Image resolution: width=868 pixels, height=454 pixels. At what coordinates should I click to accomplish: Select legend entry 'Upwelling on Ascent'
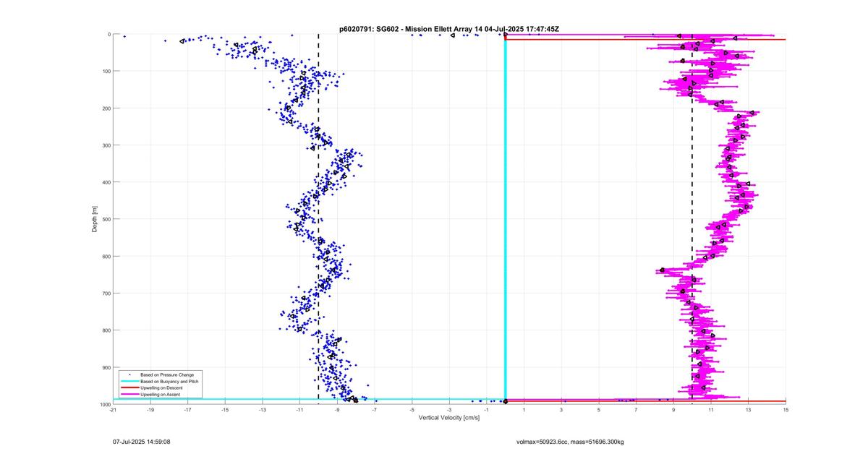[x=161, y=394]
